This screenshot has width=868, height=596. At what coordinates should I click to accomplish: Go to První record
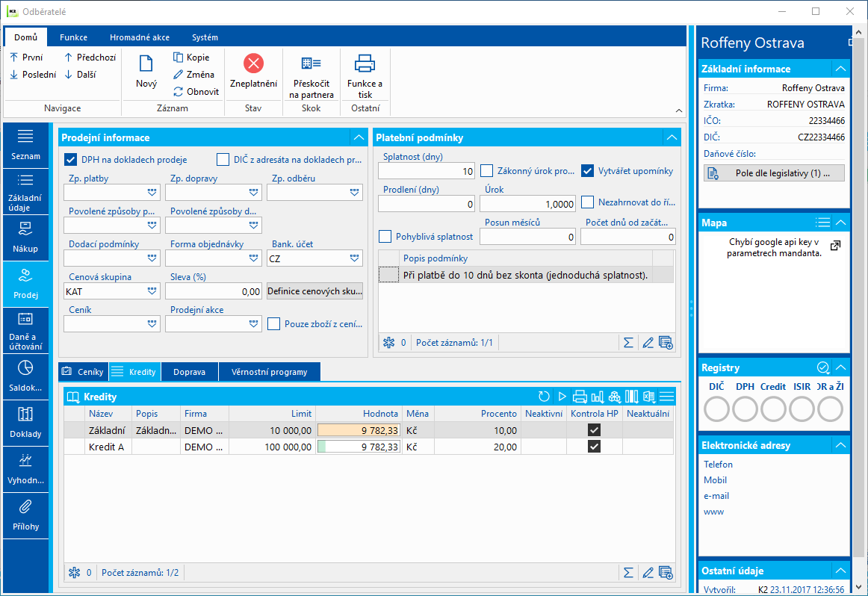point(26,57)
